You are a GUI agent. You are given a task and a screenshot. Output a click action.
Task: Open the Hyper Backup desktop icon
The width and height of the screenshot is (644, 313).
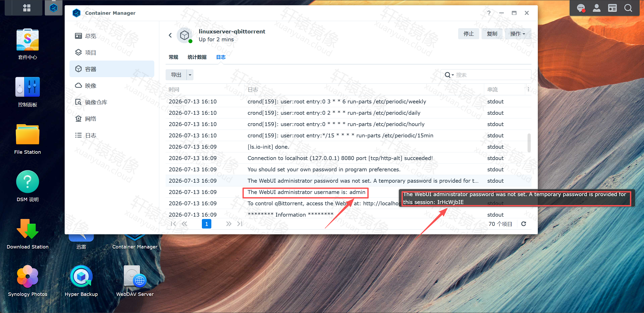(x=81, y=281)
